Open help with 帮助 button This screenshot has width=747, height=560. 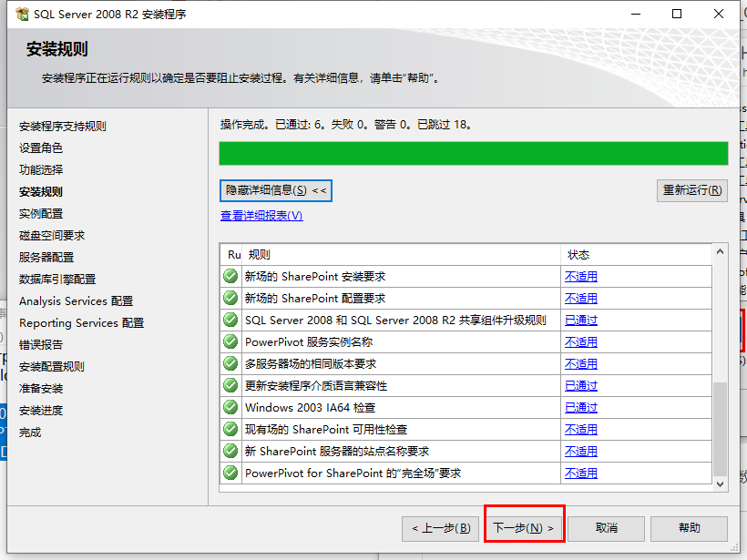[689, 528]
